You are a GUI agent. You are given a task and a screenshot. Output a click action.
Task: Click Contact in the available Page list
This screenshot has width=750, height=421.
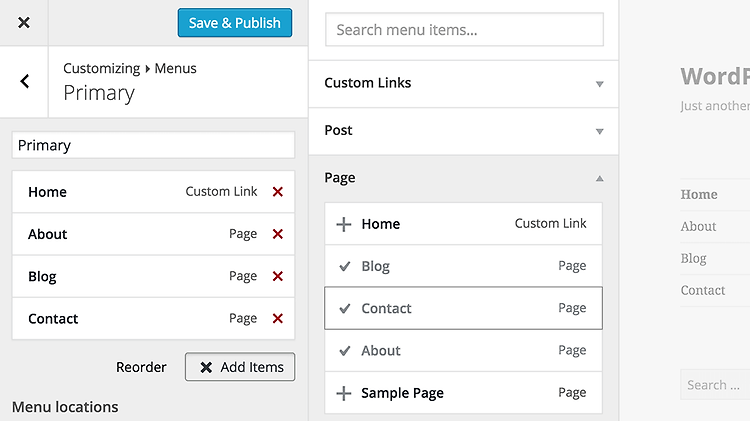(463, 308)
